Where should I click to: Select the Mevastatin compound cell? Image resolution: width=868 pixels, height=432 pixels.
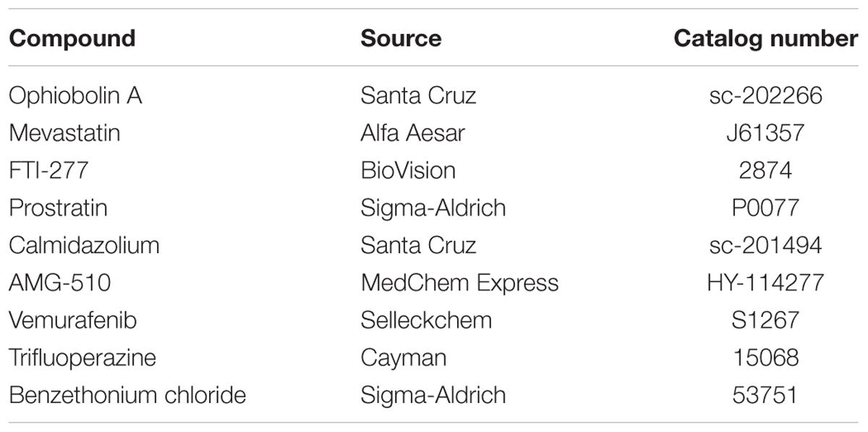(64, 133)
